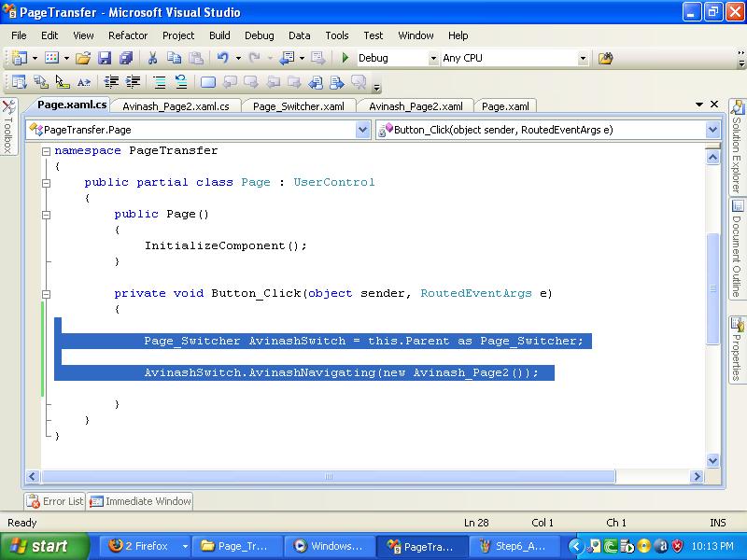Collapse the namespace PageTransfer code block

pyautogui.click(x=46, y=151)
